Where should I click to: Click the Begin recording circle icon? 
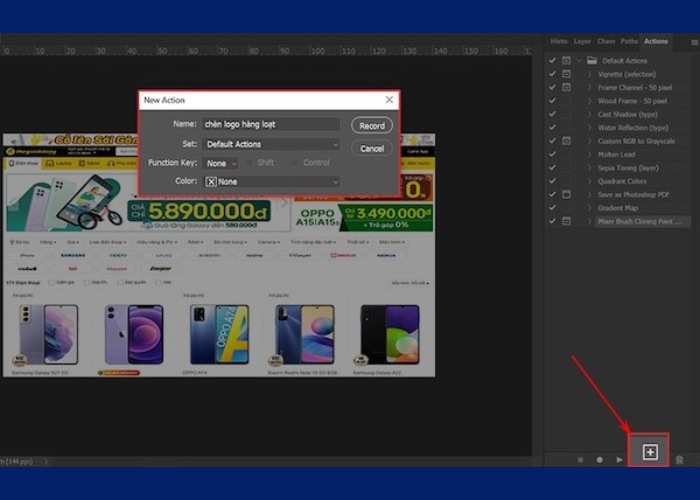pyautogui.click(x=599, y=459)
